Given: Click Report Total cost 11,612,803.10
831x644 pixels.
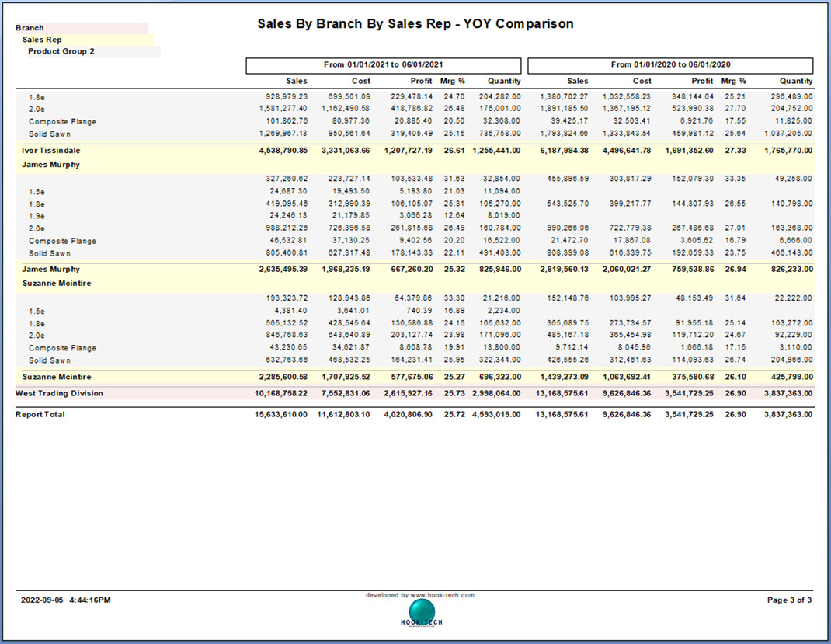Looking at the screenshot, I should click(x=343, y=415).
